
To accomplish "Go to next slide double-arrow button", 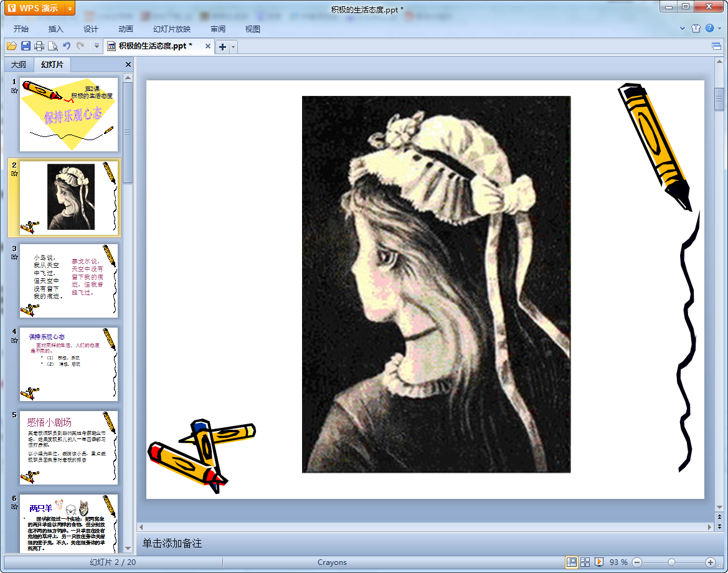I will pos(719,526).
